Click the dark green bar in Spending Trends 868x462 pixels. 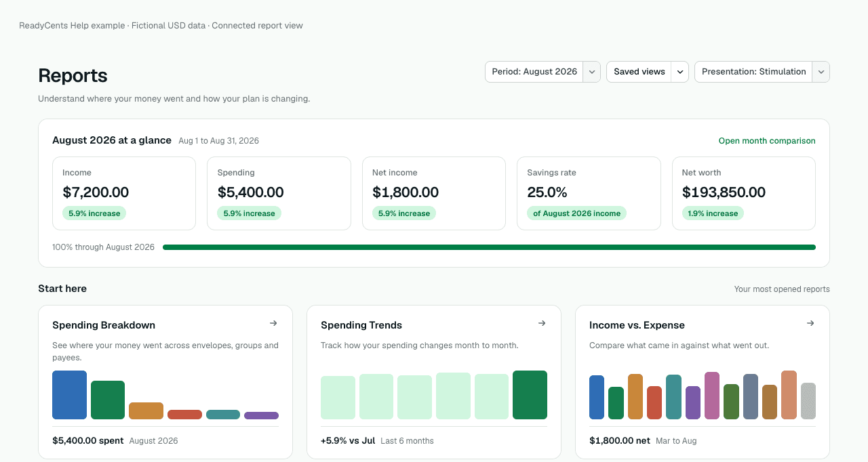click(x=530, y=395)
